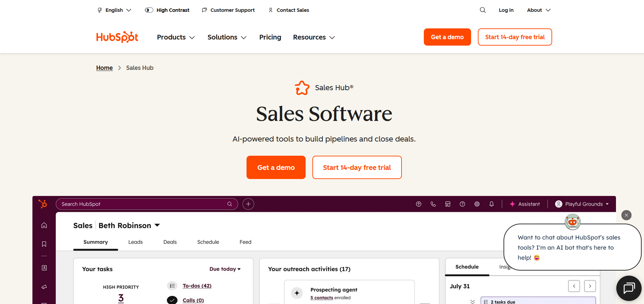Expand the About menu
644x304 pixels.
[x=539, y=10]
